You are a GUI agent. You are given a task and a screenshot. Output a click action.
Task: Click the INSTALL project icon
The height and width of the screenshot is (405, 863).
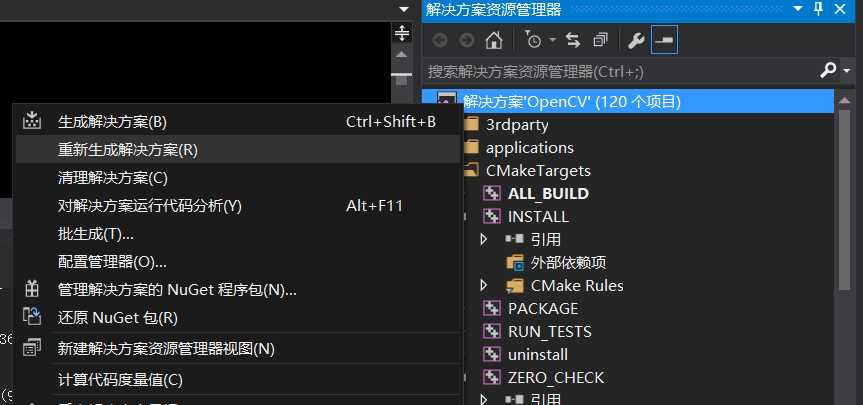pyautogui.click(x=491, y=217)
